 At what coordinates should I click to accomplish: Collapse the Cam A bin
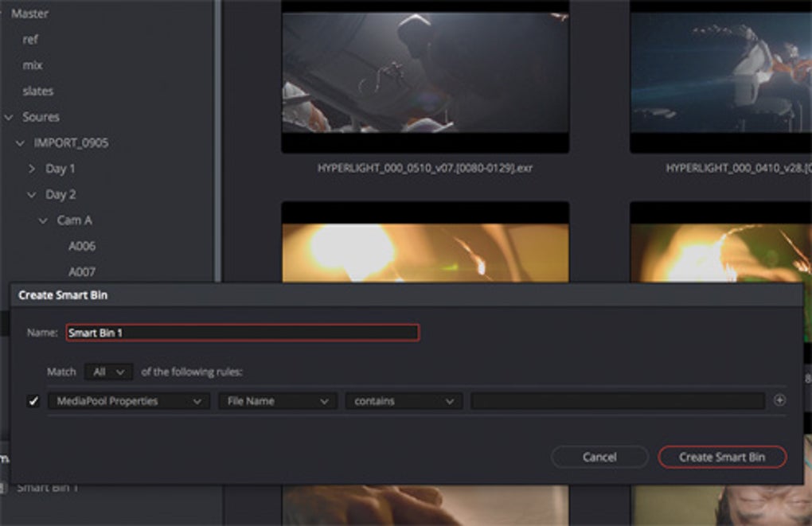[43, 221]
